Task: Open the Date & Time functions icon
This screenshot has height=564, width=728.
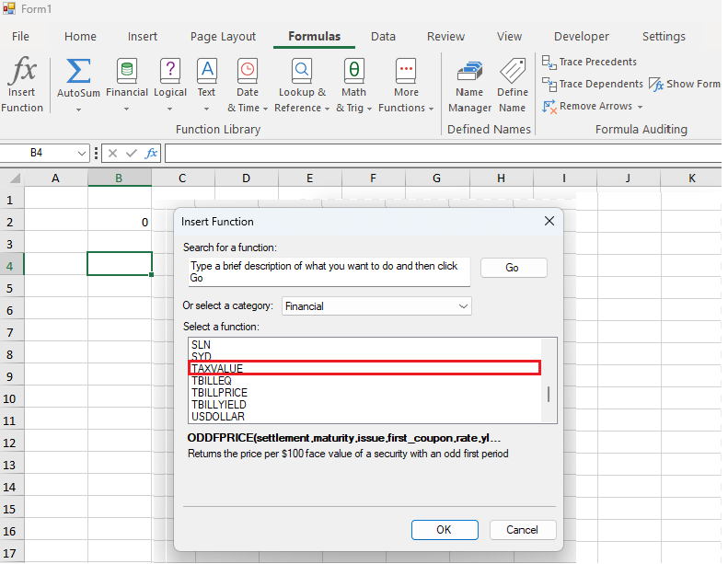Action: point(248,71)
